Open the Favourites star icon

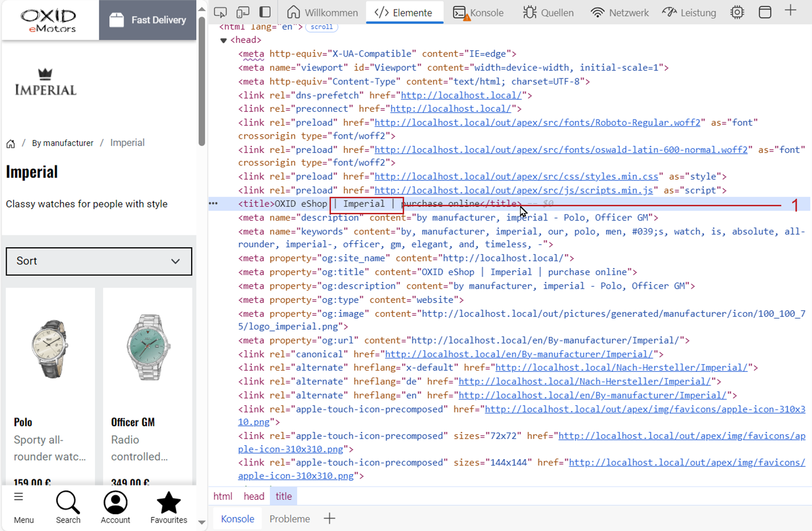pyautogui.click(x=169, y=502)
